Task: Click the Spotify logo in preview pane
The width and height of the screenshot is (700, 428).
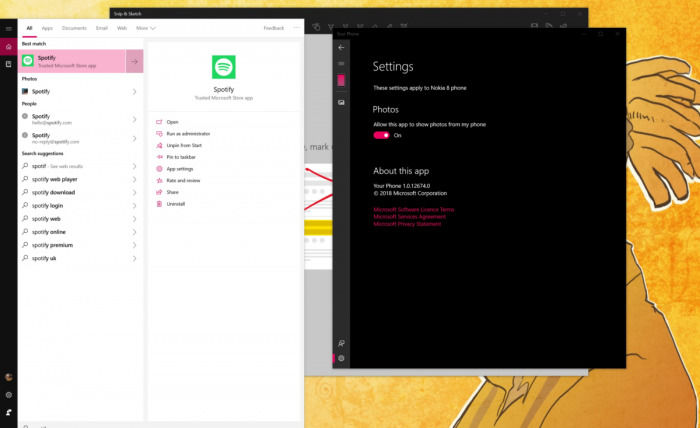Action: (224, 67)
